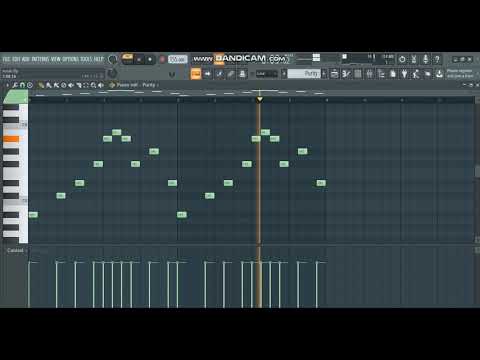Open the OPTIONS menu
The width and height of the screenshot is (480, 360).
coord(70,59)
